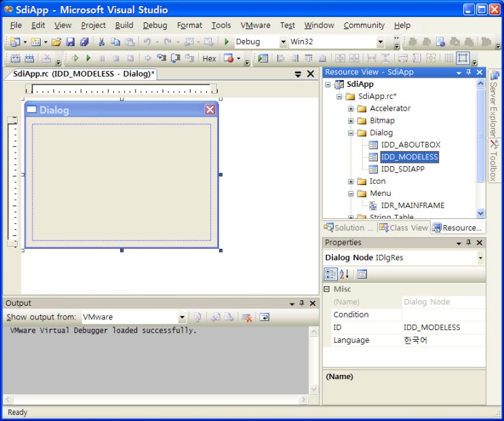Sort properties alphabetically with A-Z icon
The width and height of the screenshot is (504, 421).
pos(344,275)
